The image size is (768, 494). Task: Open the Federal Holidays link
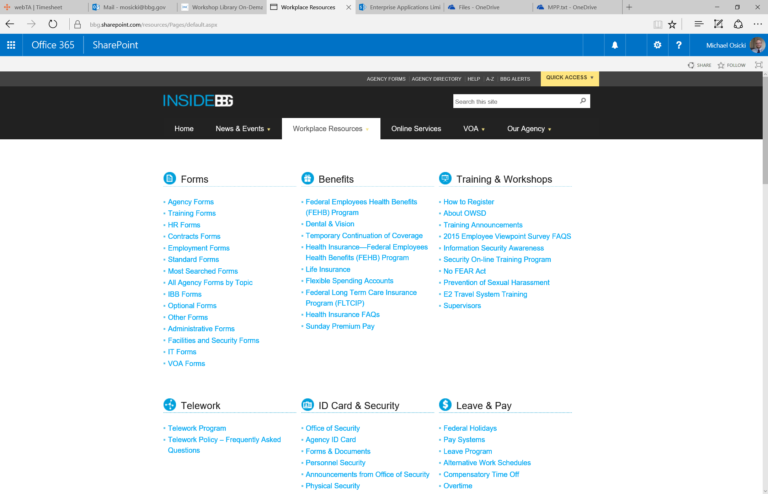468,428
